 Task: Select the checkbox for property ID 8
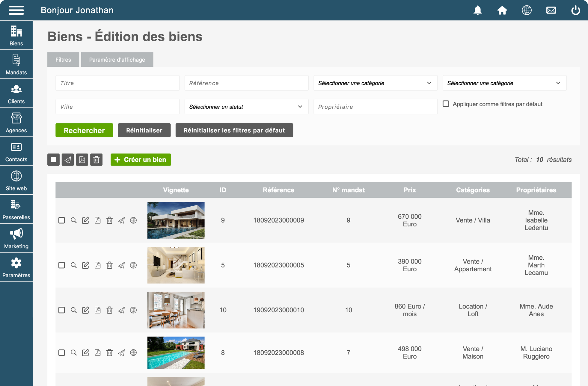click(x=62, y=353)
